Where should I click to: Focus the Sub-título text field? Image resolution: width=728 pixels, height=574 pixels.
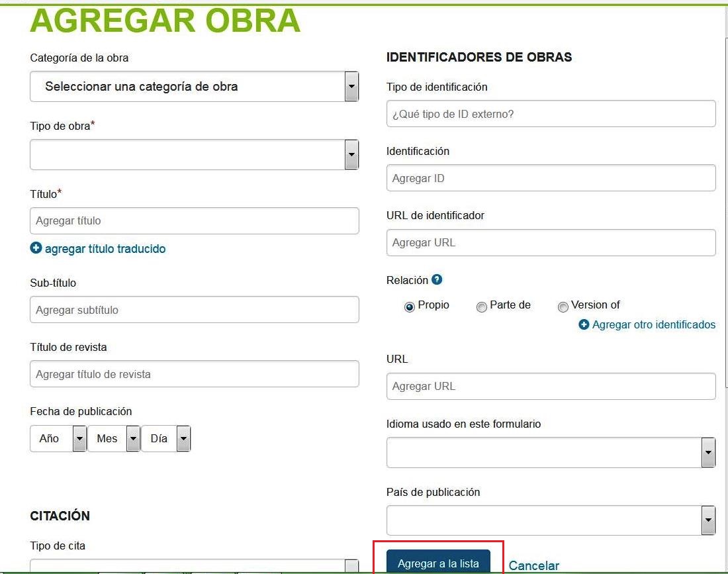coord(194,310)
